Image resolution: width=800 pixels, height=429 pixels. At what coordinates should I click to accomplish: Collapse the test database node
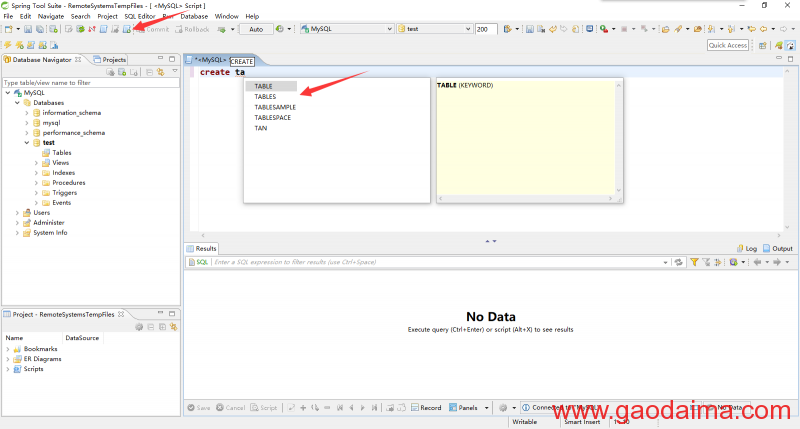coord(27,143)
